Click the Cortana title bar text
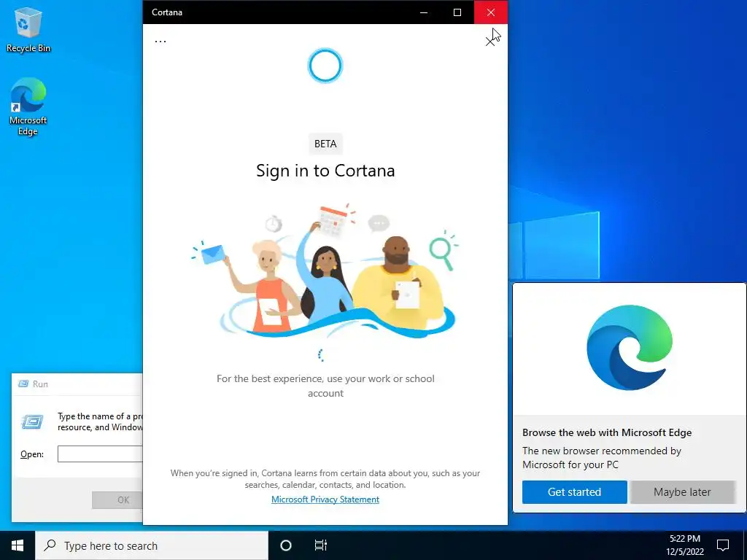Image resolution: width=747 pixels, height=560 pixels. [167, 12]
